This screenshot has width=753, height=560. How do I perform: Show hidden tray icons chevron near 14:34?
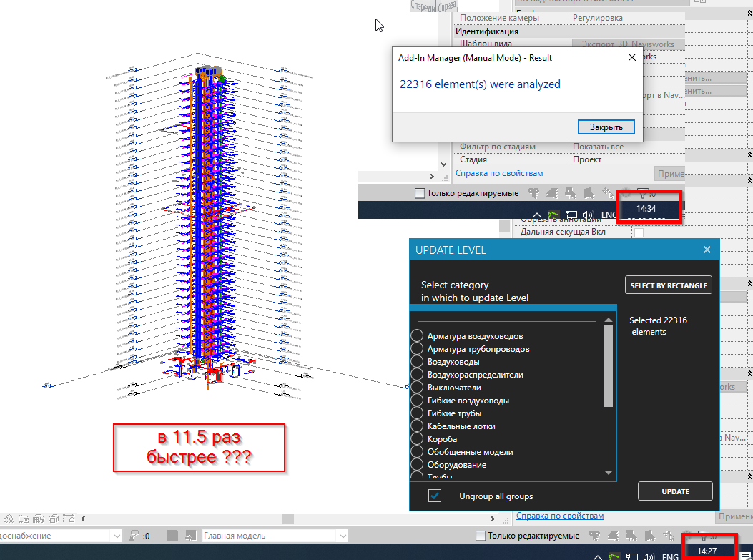click(537, 215)
